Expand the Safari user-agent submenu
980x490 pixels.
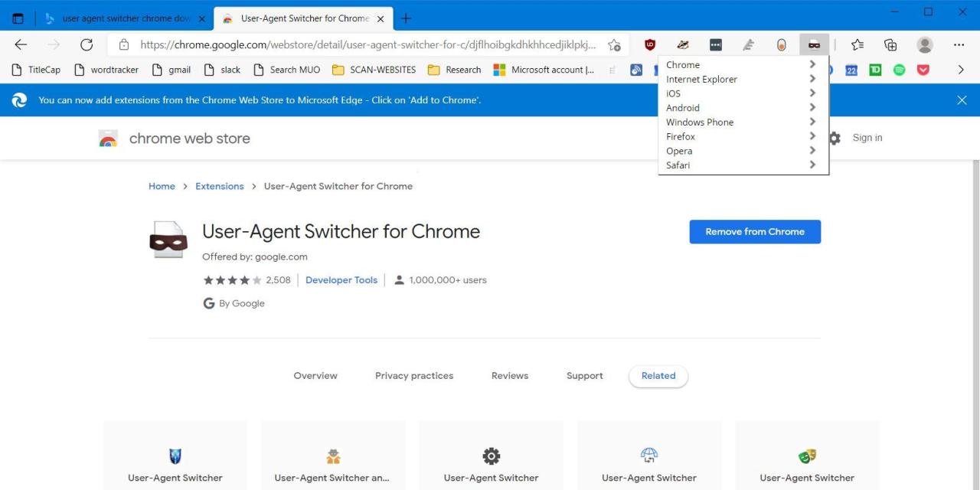pos(743,165)
